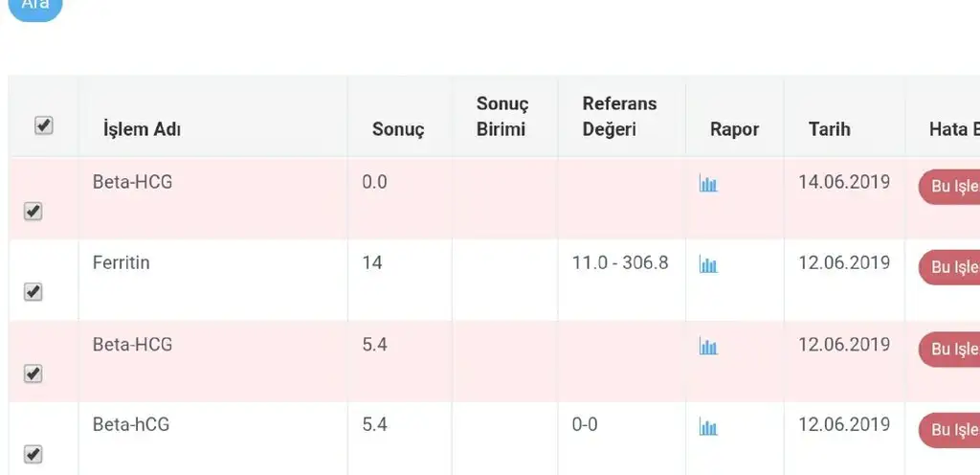Viewport: 980px width, 475px height.
Task: Uncheck checkbox for Beta-HCG dated 14.06.2019
Action: [33, 212]
